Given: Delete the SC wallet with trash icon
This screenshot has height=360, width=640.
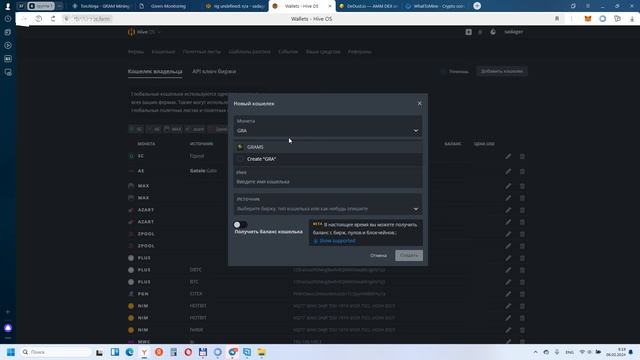Looking at the screenshot, I should click(x=522, y=156).
